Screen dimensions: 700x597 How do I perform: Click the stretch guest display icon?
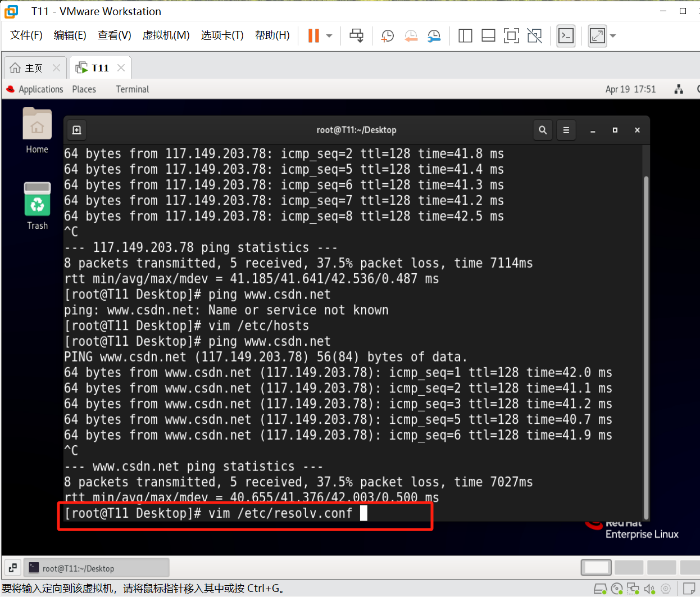coord(597,36)
